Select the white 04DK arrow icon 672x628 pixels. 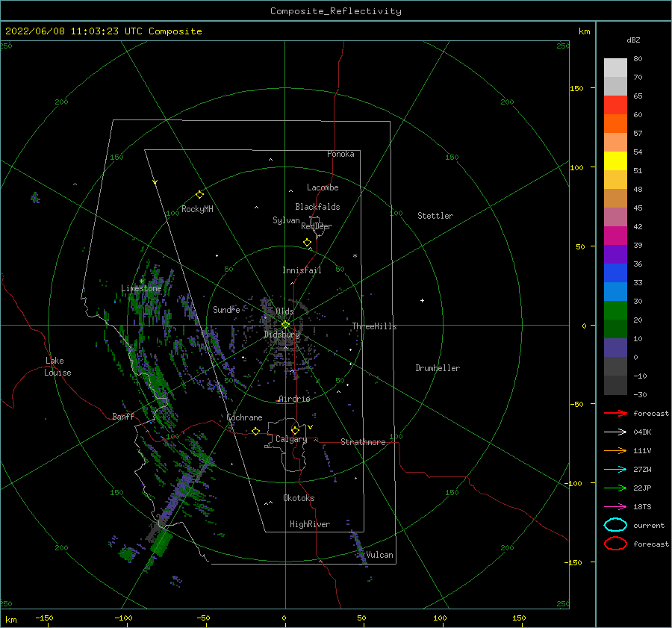[615, 432]
